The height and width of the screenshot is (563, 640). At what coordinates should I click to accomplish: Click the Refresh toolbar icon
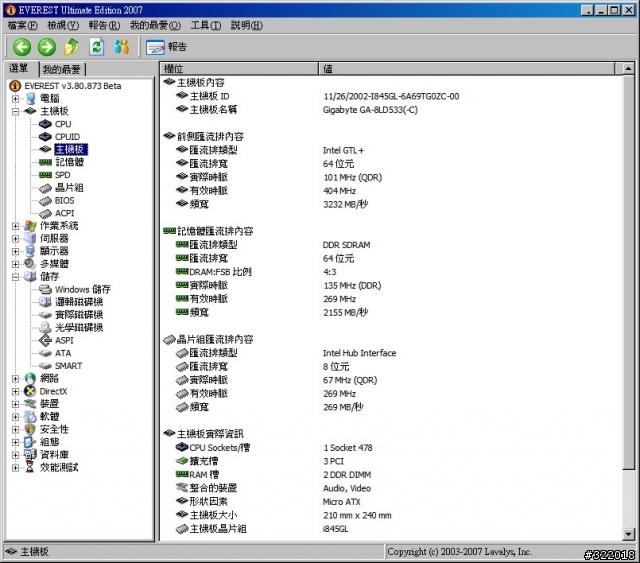pyautogui.click(x=97, y=47)
